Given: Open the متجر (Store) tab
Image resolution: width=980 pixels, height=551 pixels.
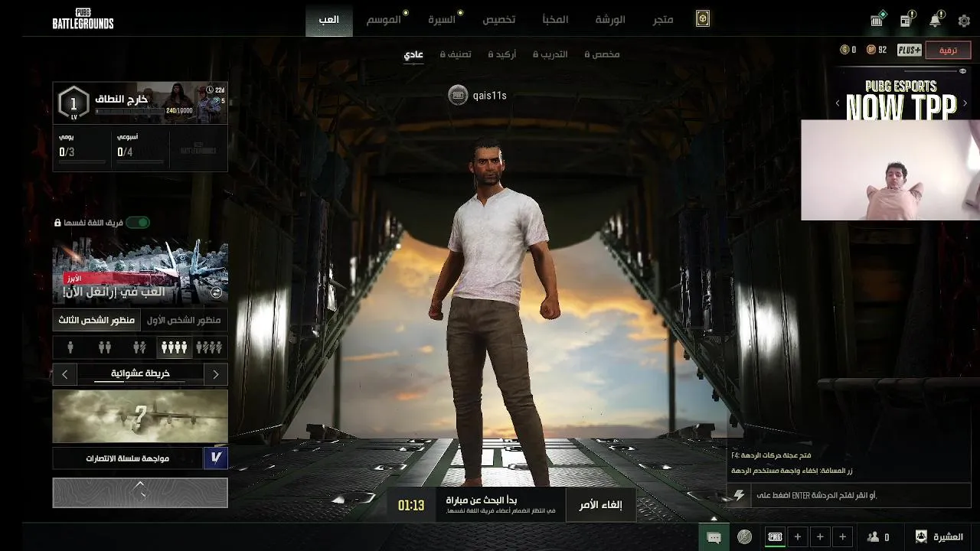Looking at the screenshot, I should (x=663, y=19).
